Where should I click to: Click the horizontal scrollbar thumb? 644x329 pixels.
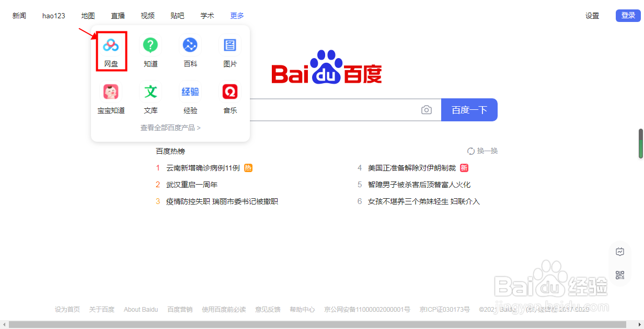317,325
